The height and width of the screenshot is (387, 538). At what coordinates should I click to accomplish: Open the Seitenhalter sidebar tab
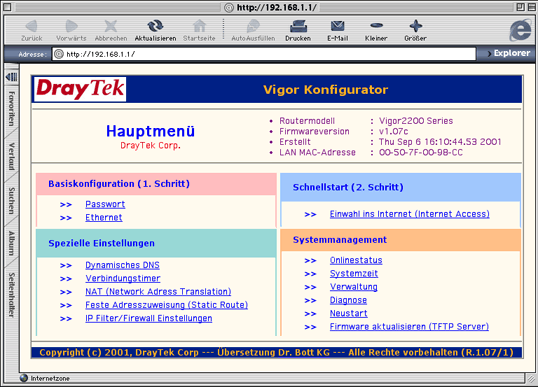[12, 295]
